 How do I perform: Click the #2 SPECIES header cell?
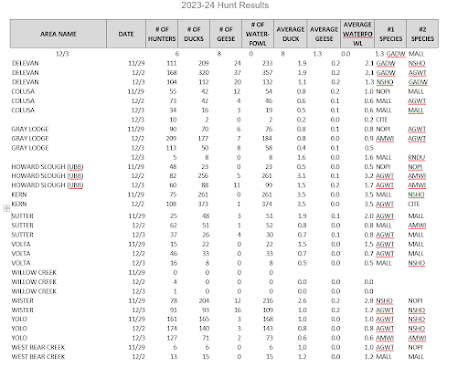pyautogui.click(x=422, y=34)
